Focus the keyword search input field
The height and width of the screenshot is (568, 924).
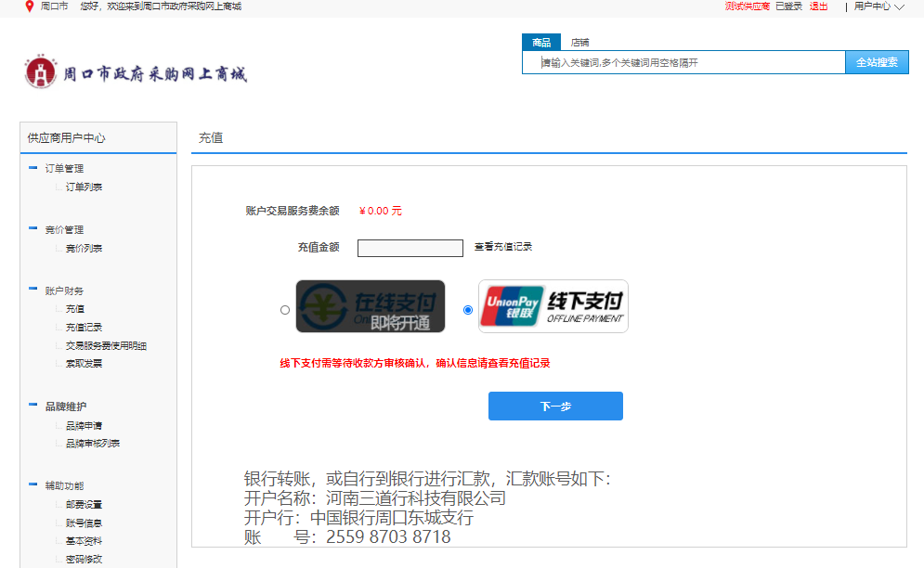click(x=683, y=62)
